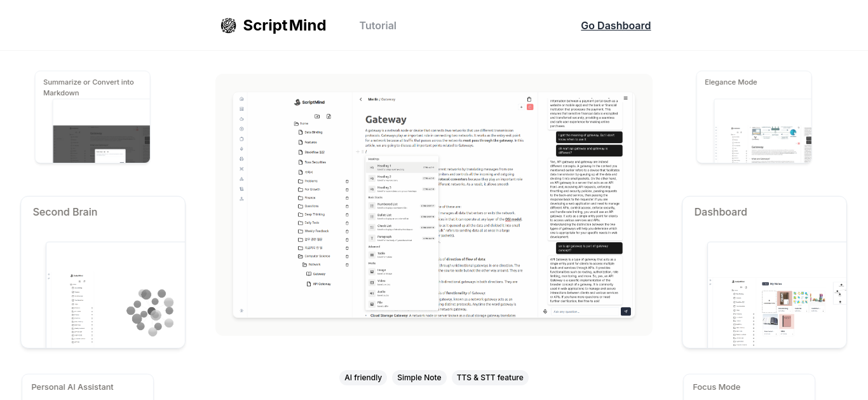This screenshot has height=400, width=868.
Task: Choose Audio in the slash menu
Action: coord(402,293)
